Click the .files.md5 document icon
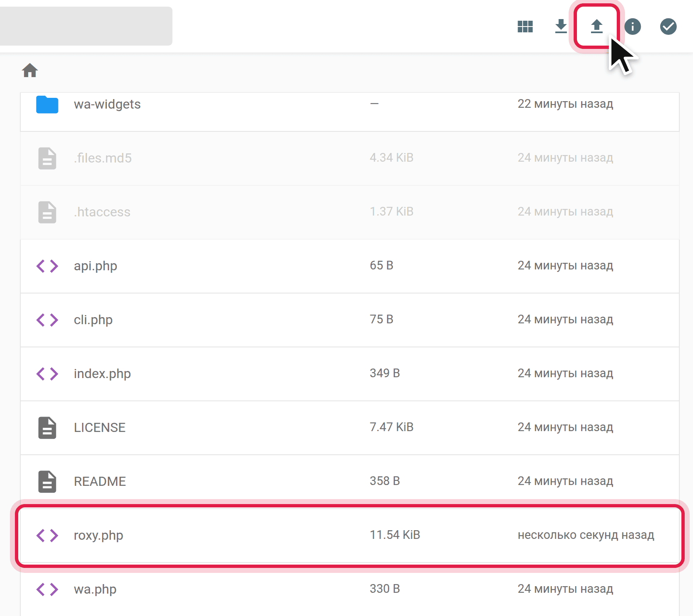This screenshot has height=616, width=693. pos(47,158)
